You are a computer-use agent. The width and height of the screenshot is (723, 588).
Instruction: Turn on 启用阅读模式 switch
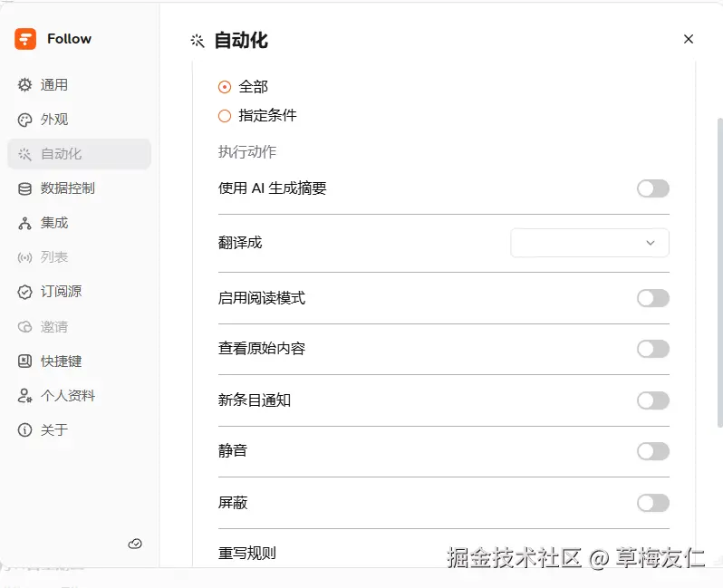point(652,298)
